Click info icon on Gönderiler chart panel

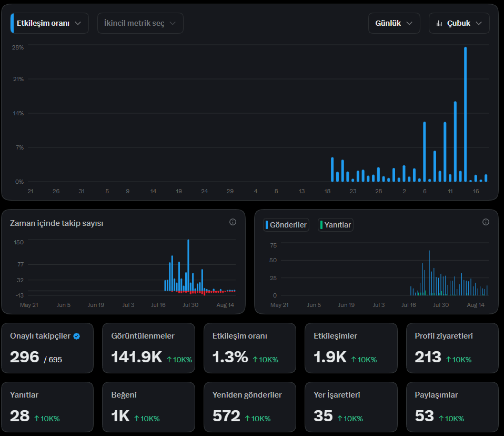tap(486, 222)
